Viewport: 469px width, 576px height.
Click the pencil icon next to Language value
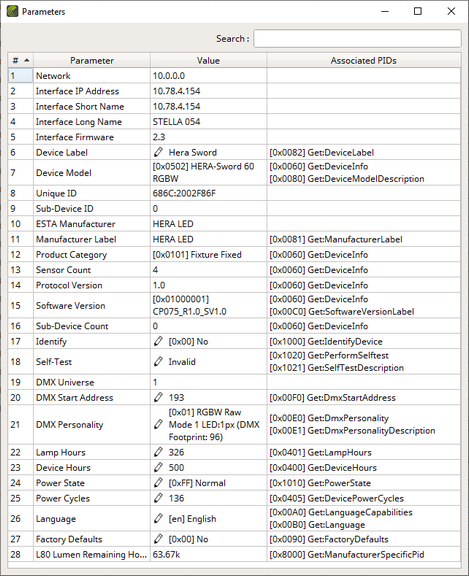158,518
